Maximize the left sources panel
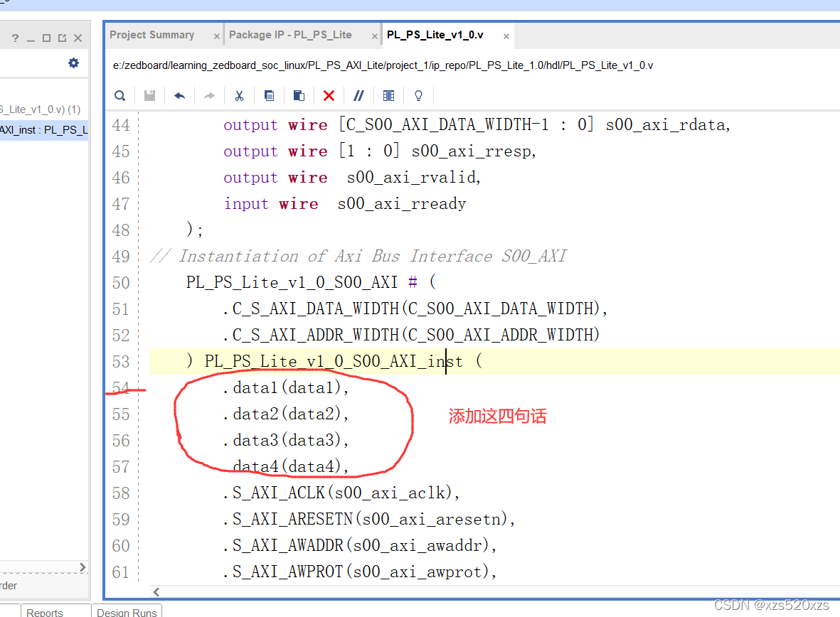840x617 pixels. click(x=47, y=38)
